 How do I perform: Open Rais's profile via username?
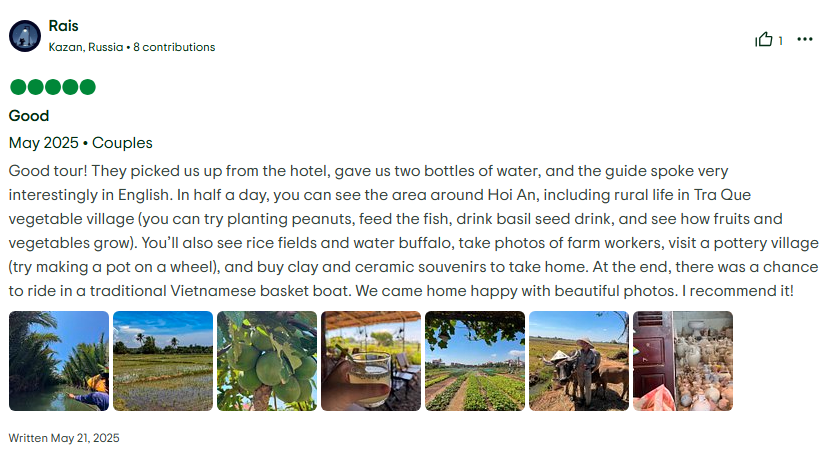63,26
